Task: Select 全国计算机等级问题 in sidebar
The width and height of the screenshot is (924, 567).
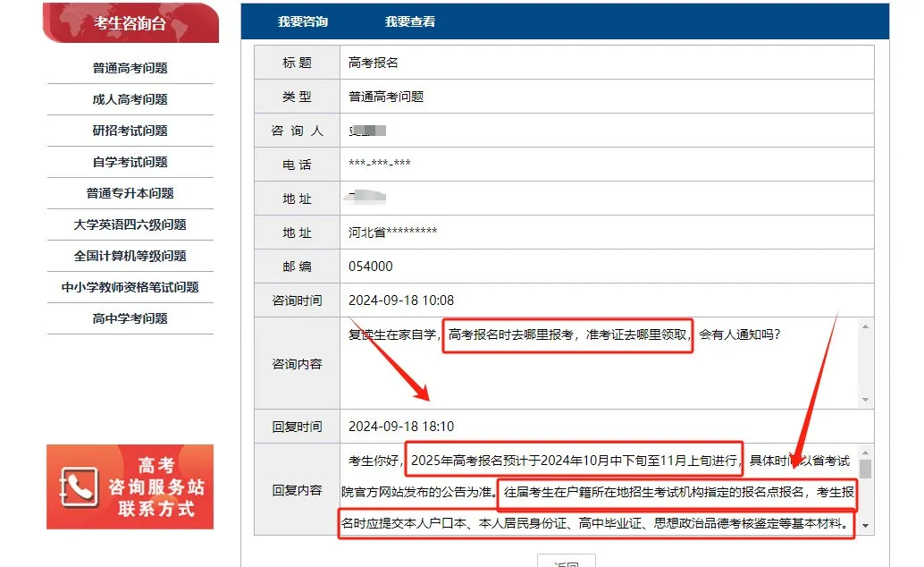Action: tap(130, 256)
